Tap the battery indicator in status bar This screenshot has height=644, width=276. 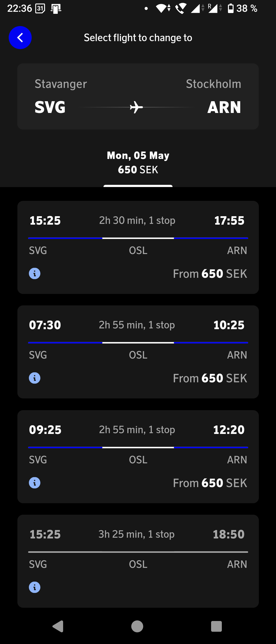(x=231, y=8)
